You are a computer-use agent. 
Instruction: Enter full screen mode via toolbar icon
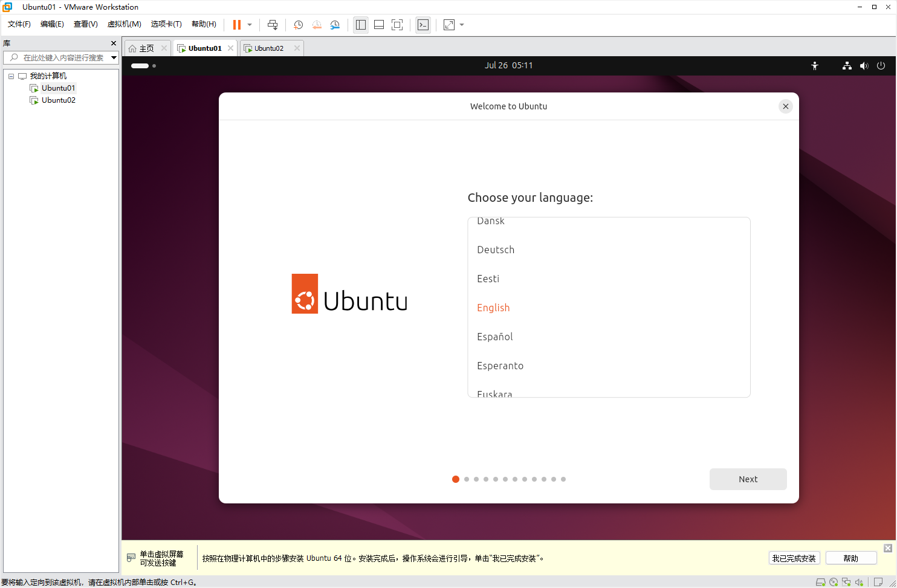pos(397,25)
